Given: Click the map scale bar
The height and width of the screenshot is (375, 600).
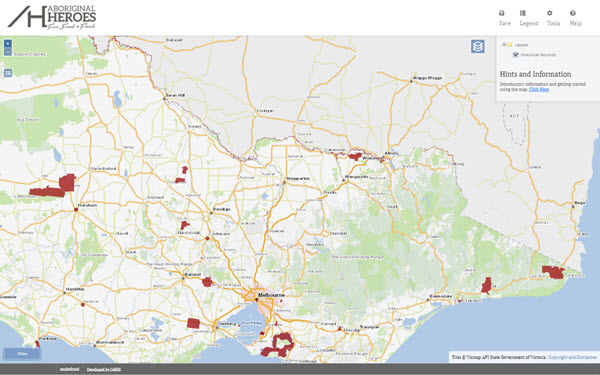Looking at the screenshot, I should pos(22,354).
